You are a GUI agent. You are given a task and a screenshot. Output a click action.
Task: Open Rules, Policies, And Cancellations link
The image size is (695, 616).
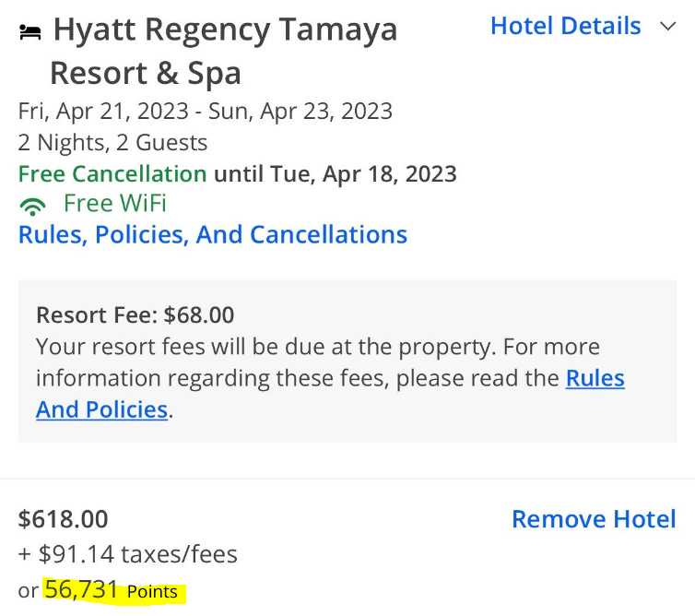tap(213, 234)
